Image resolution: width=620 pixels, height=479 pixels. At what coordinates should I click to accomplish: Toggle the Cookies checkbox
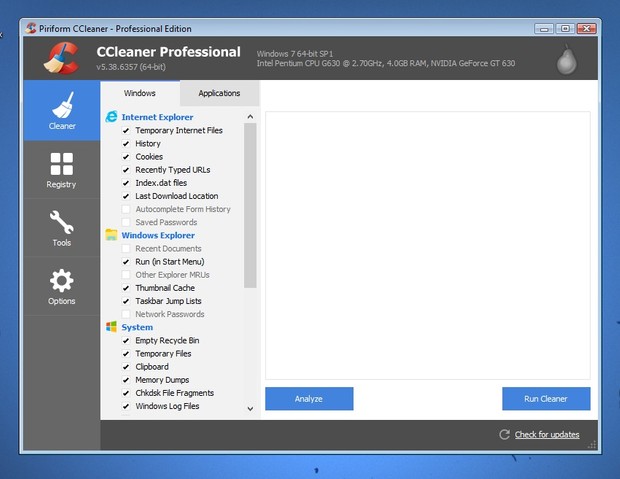click(126, 157)
